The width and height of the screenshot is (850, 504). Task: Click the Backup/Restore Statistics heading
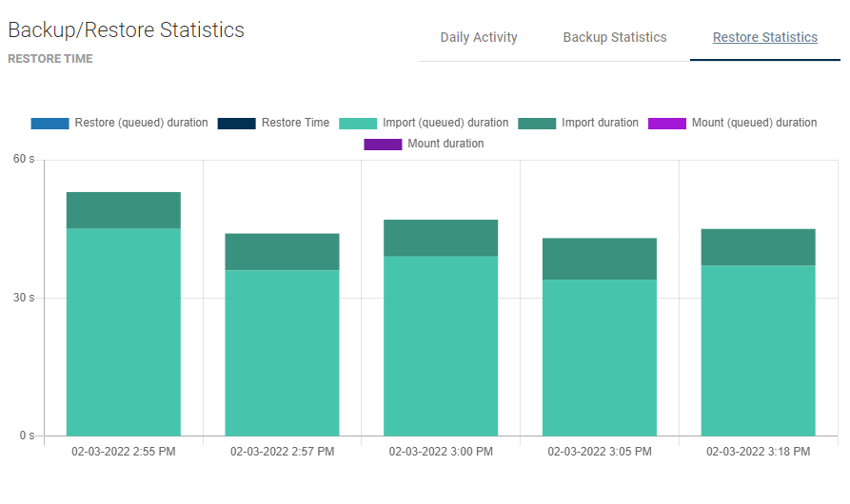tap(126, 30)
